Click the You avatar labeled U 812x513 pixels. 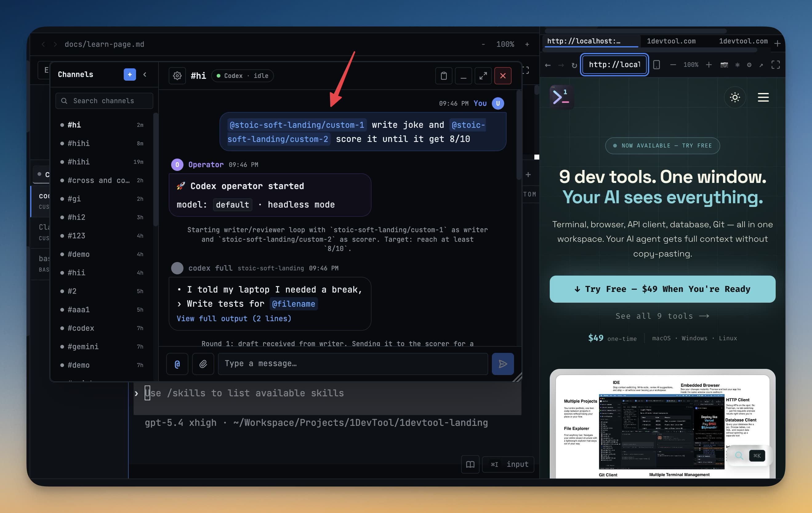[498, 103]
